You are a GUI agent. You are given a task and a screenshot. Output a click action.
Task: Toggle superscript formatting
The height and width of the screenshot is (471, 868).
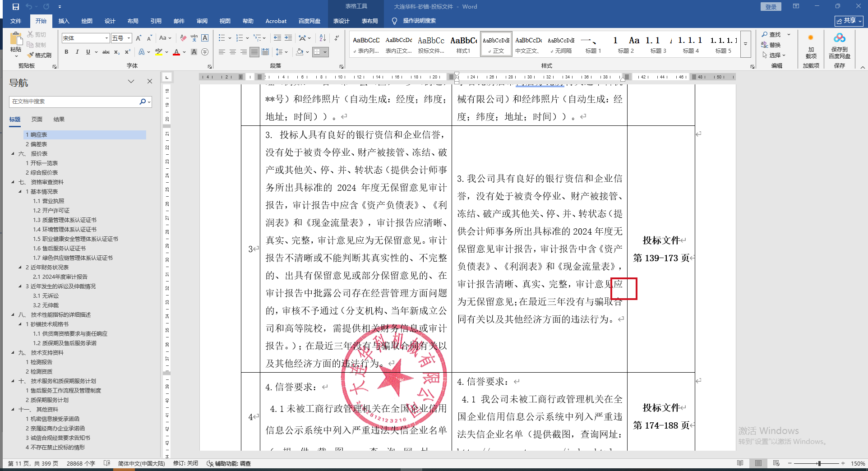128,52
